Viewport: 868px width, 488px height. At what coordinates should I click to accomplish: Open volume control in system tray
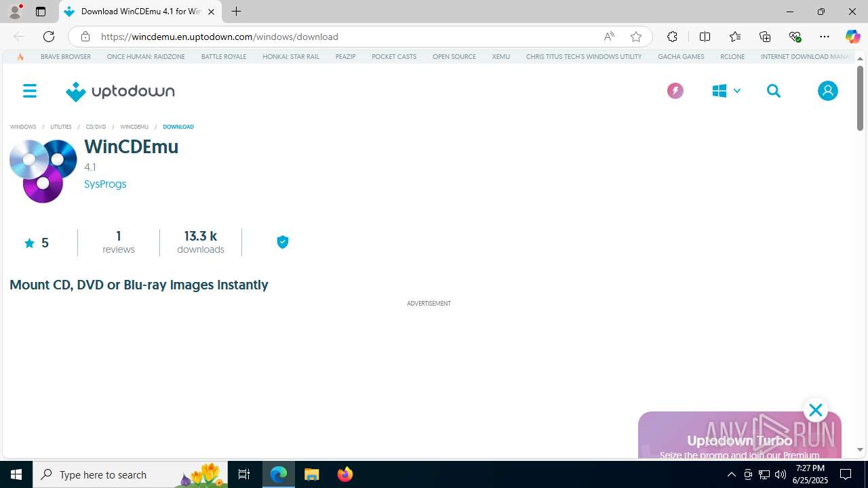coord(781,474)
